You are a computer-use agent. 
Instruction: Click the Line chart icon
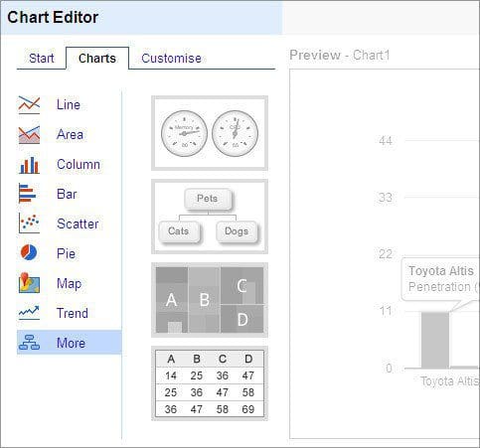[x=29, y=104]
